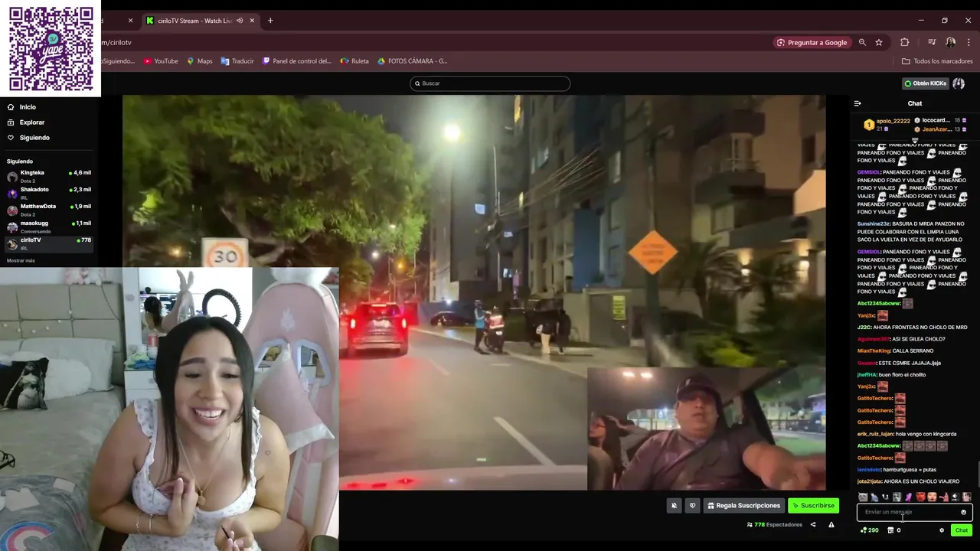Click the 290 channel points icon
This screenshot has height=551, width=980.
[870, 530]
